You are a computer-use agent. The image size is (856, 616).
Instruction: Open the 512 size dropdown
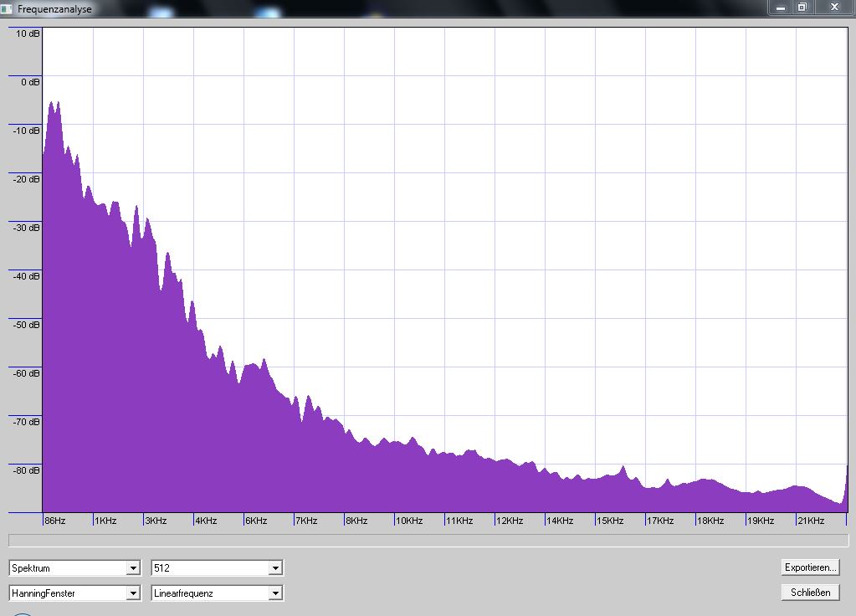pyautogui.click(x=217, y=568)
